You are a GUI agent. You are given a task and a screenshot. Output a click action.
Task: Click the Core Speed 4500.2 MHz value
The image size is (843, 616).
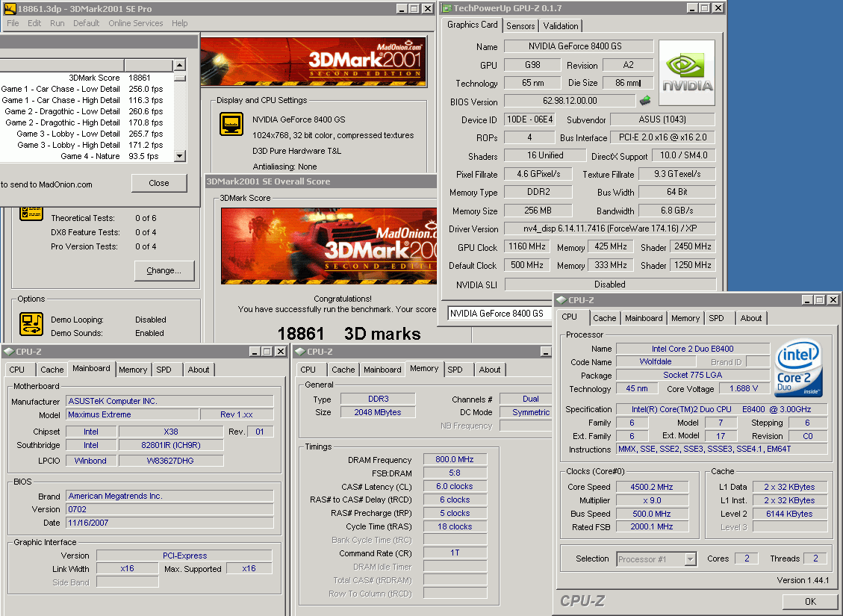[652, 487]
